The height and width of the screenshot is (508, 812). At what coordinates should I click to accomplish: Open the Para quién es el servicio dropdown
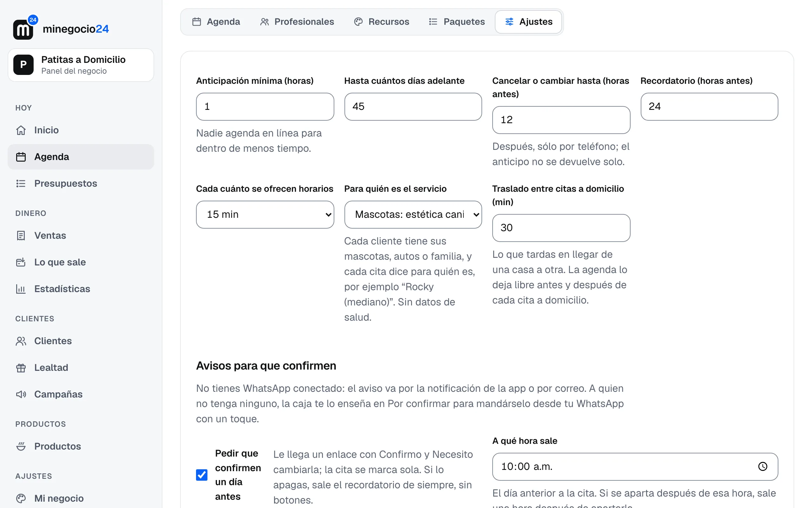pos(413,214)
